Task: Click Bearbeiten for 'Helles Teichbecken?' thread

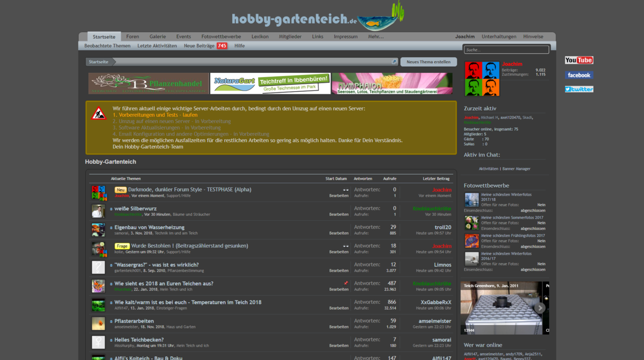Action: pyautogui.click(x=339, y=346)
